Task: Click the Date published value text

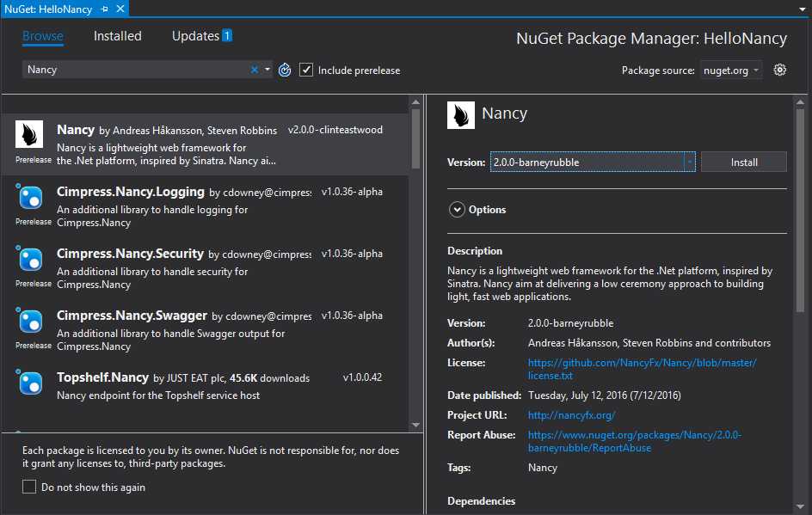Action: [x=605, y=395]
